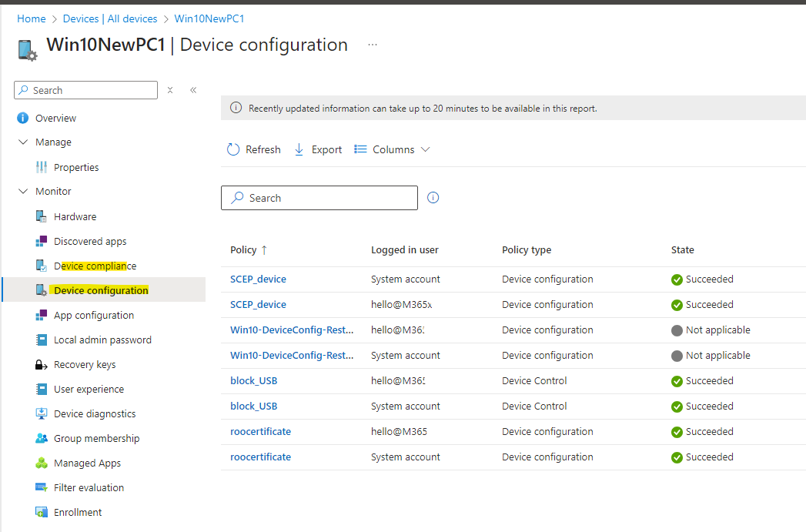806x532 pixels.
Task: Collapse the Manage section chevron
Action: 23,142
